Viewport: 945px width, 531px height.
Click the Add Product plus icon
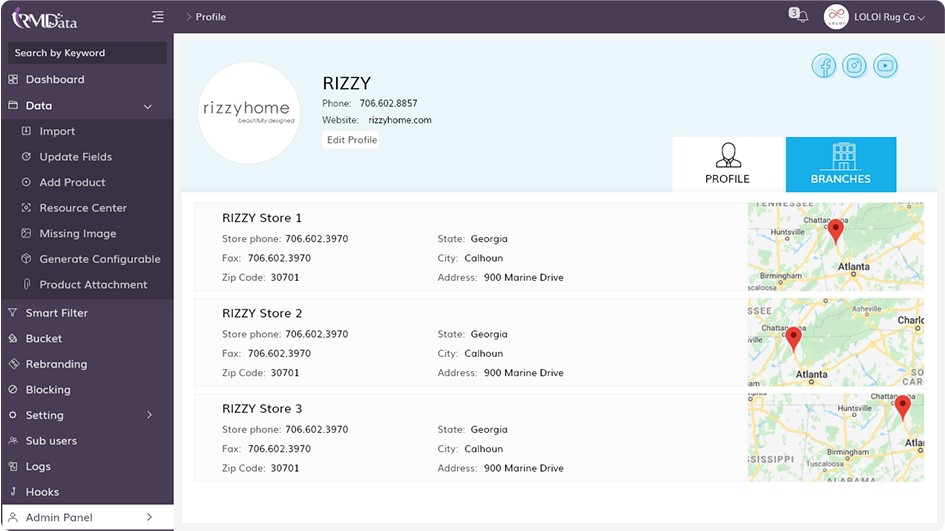click(x=26, y=182)
